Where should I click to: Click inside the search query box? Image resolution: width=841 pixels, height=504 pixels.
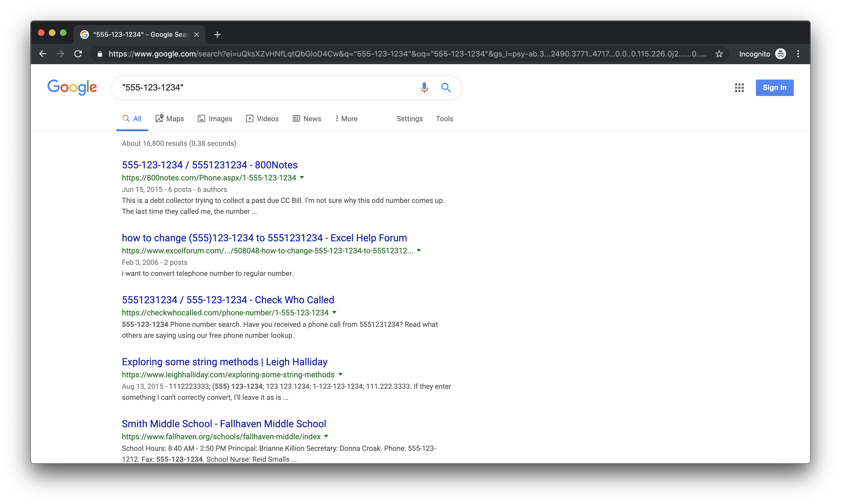coord(265,88)
